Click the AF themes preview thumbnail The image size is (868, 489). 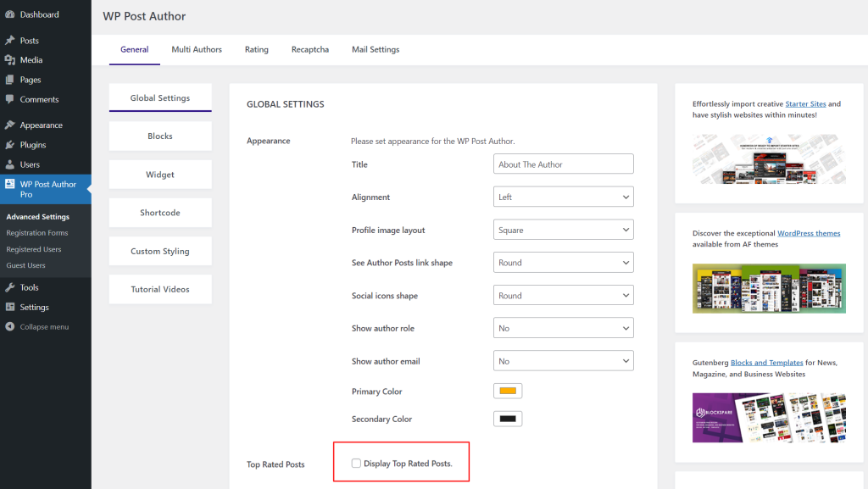click(x=769, y=288)
